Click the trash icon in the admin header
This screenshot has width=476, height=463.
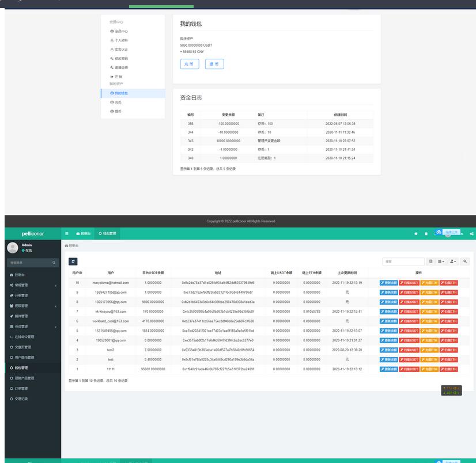click(426, 233)
